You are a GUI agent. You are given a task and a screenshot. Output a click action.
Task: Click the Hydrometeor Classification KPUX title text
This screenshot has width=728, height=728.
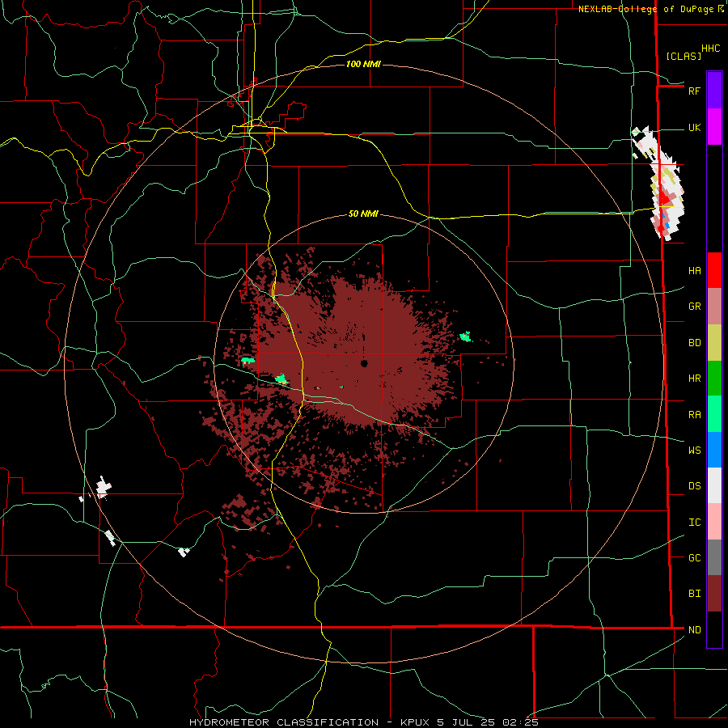363,722
